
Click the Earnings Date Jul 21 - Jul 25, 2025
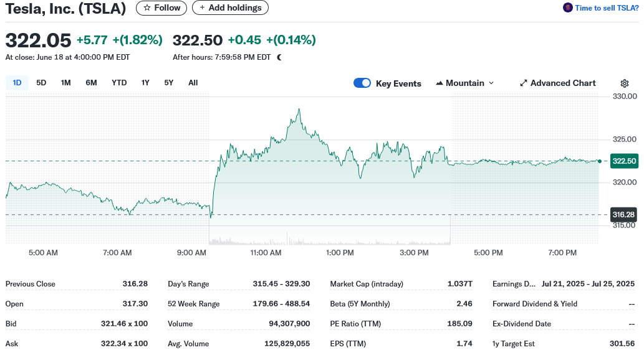[588, 283]
